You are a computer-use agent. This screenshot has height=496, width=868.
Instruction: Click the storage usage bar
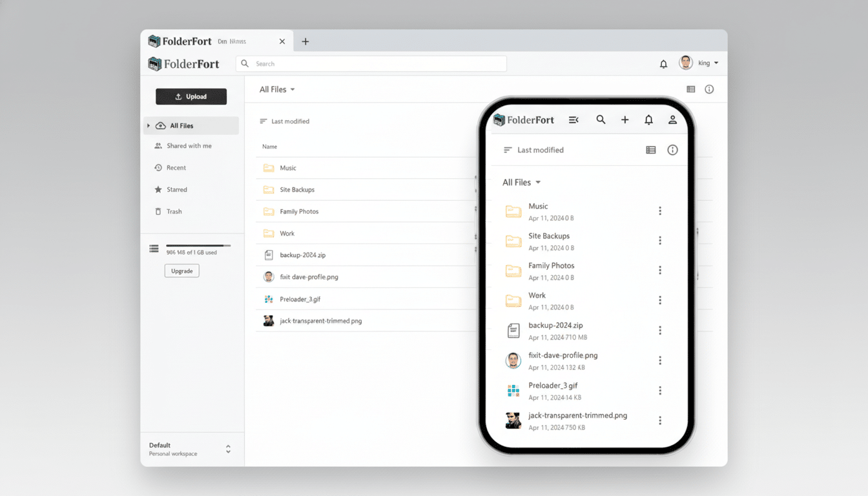point(197,246)
